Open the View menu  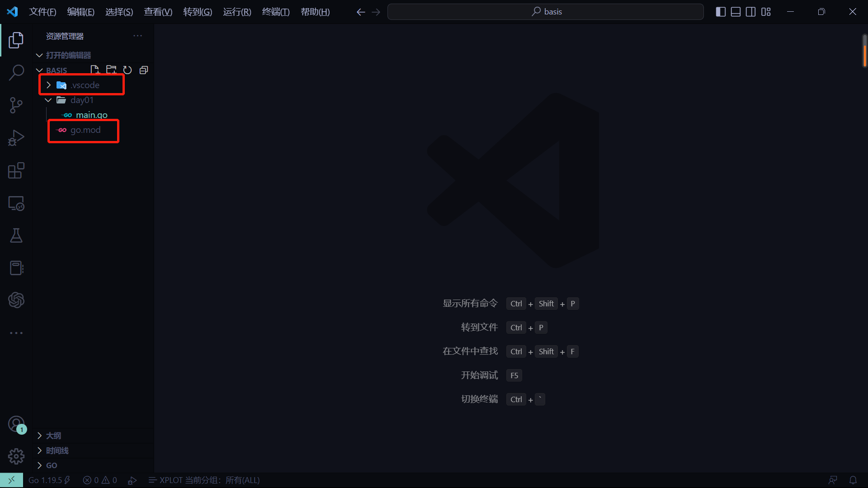pos(158,12)
